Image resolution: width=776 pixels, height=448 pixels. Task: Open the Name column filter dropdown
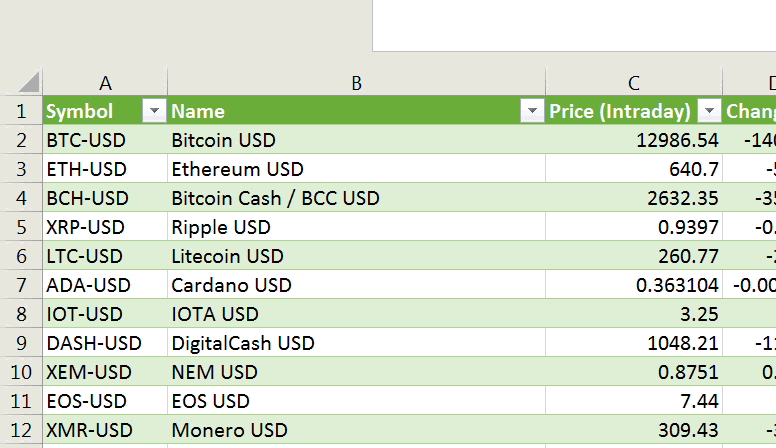coord(532,111)
